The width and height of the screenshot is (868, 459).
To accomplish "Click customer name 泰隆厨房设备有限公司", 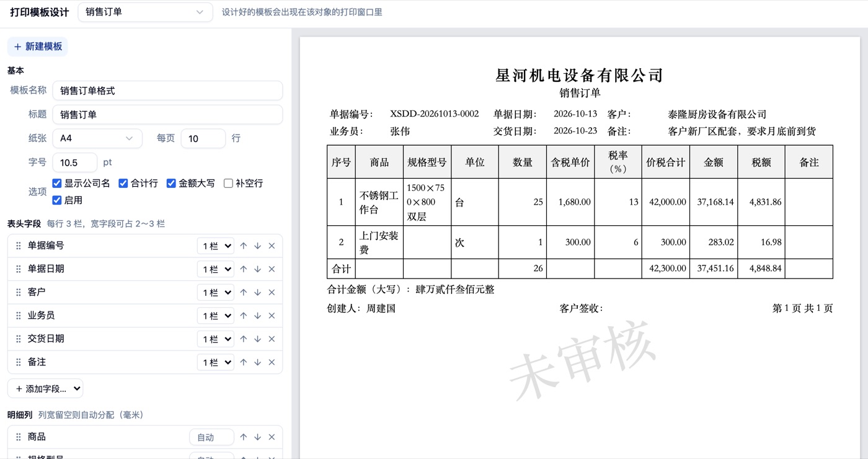I will (x=717, y=114).
